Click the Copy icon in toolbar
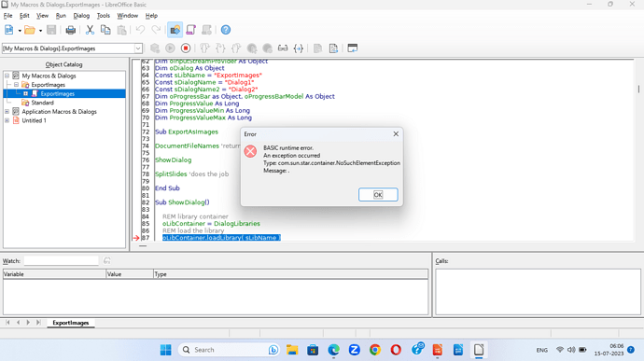The image size is (644, 361). click(x=105, y=30)
